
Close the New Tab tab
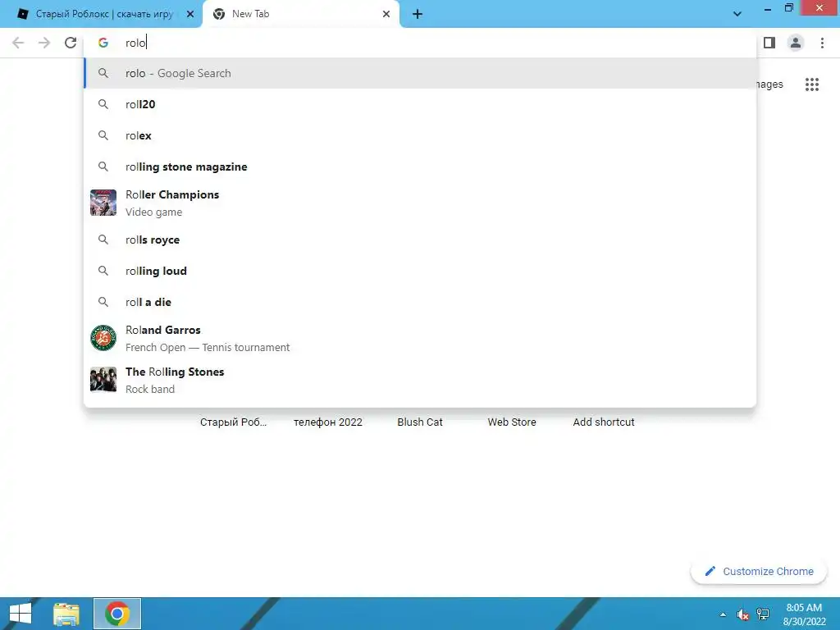[386, 14]
